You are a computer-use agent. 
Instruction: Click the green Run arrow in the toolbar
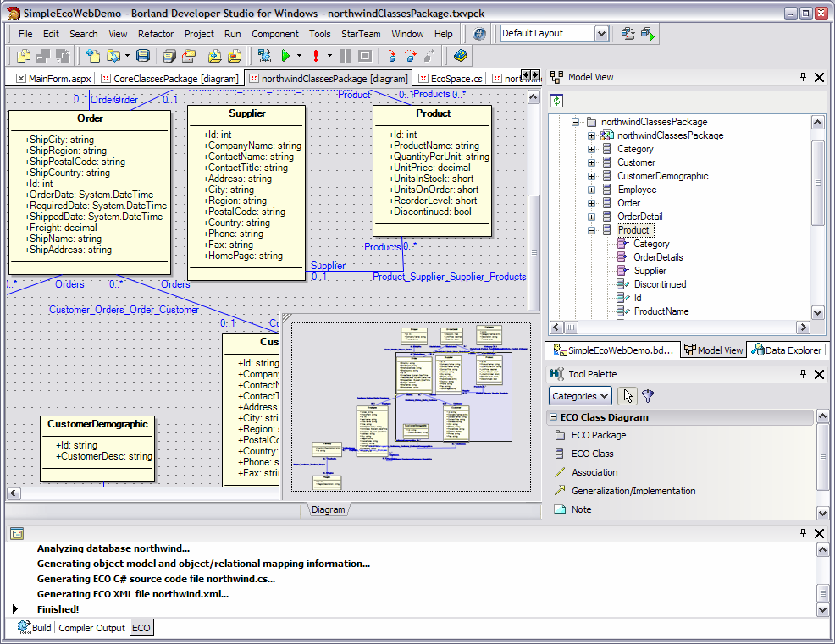285,56
